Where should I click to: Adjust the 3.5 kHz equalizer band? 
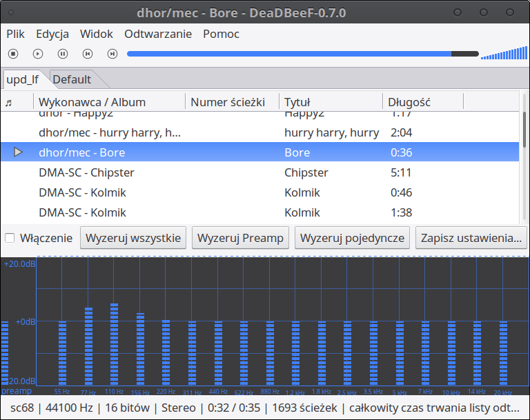click(373, 353)
